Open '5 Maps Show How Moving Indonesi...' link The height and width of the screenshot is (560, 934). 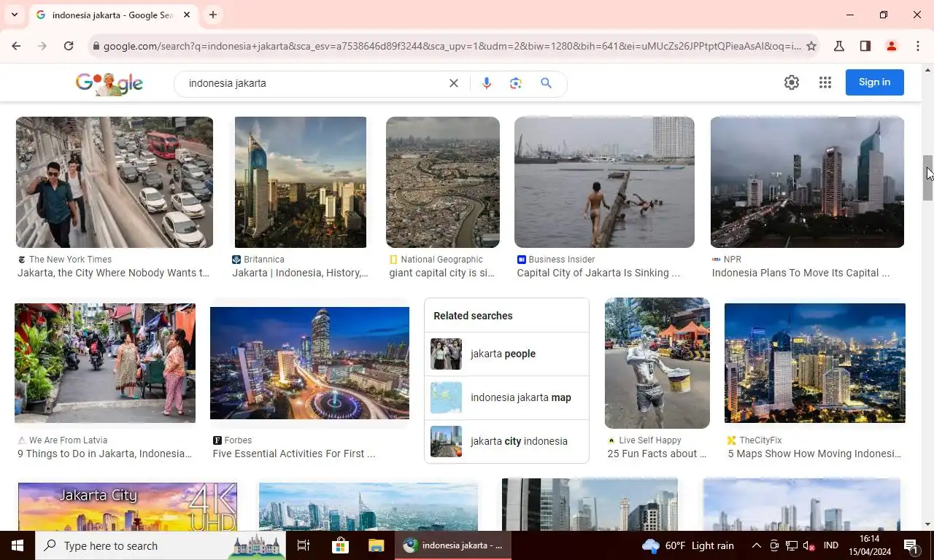click(814, 454)
